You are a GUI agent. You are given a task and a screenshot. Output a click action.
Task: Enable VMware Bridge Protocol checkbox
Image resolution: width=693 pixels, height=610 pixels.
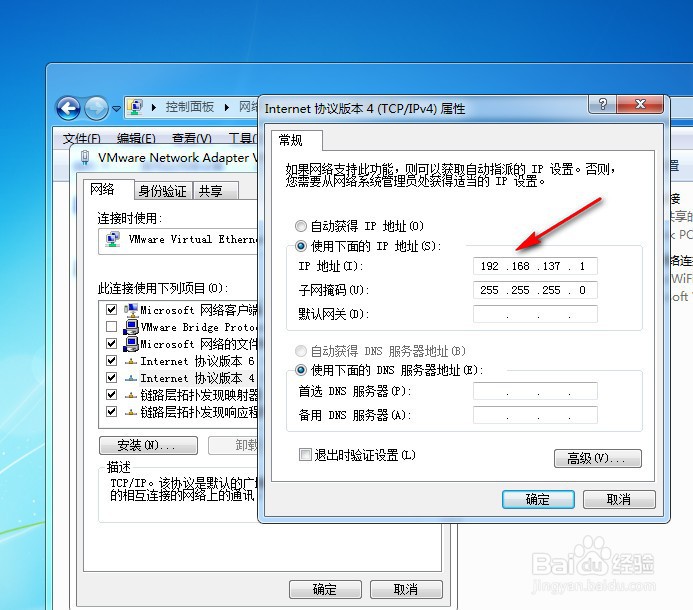[111, 327]
